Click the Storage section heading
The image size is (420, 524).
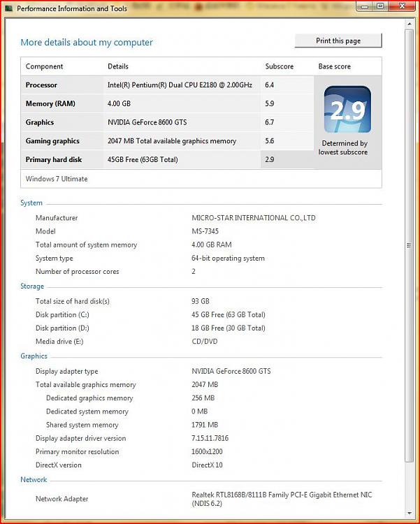(x=32, y=286)
